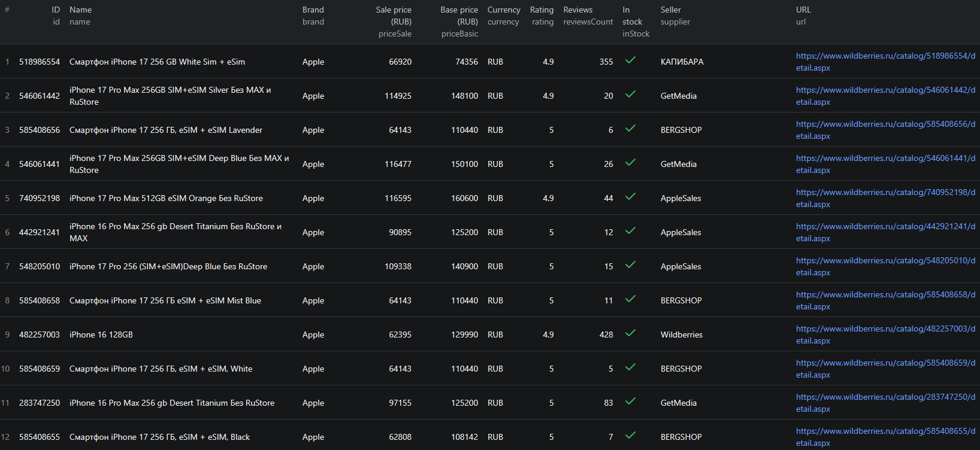Click seller cell 'Wildberries'
Screen dimensions: 980x450
click(x=682, y=335)
